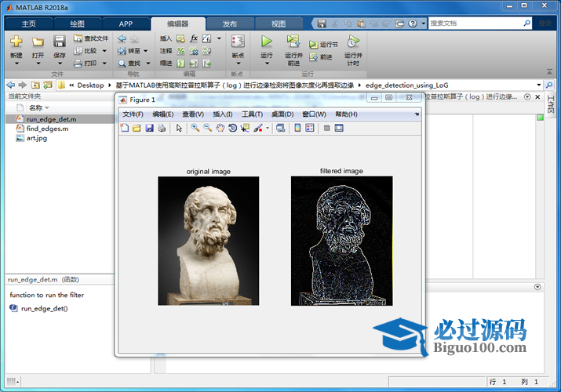Screen dimensions: 561x392
Task: Open the address bar path dropdown
Action: [x=538, y=84]
